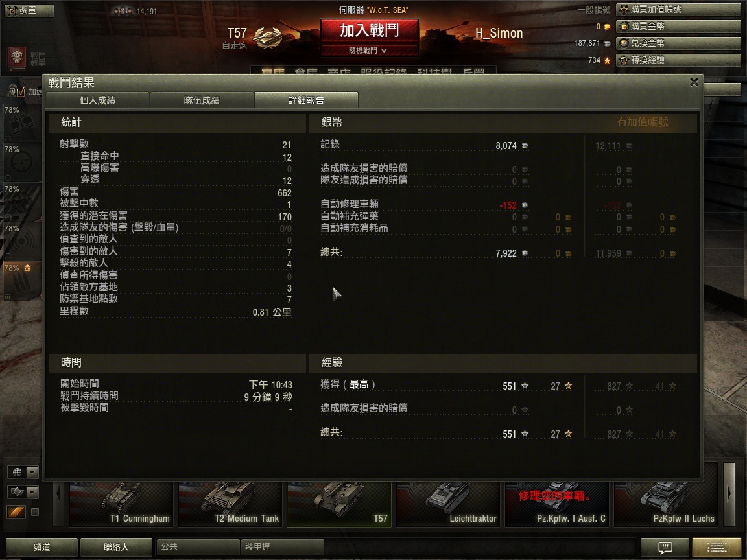Click the star icon beside 購買加值帳號

[x=624, y=10]
